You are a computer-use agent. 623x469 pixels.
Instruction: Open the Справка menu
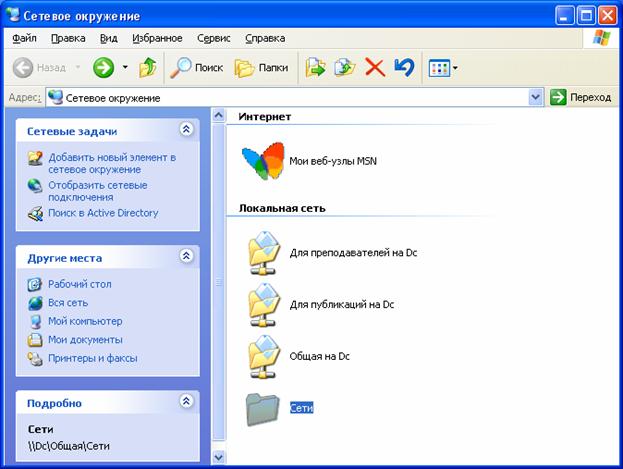coord(265,38)
